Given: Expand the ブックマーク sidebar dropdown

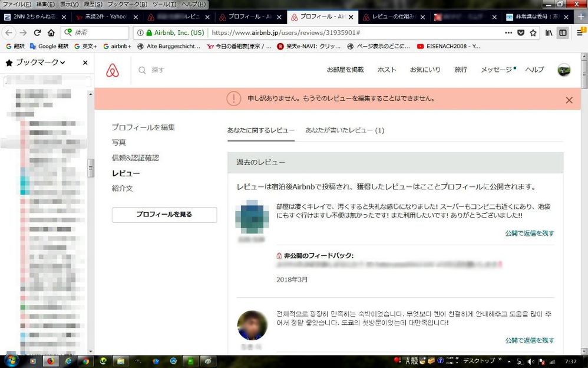Looking at the screenshot, I should (x=62, y=63).
